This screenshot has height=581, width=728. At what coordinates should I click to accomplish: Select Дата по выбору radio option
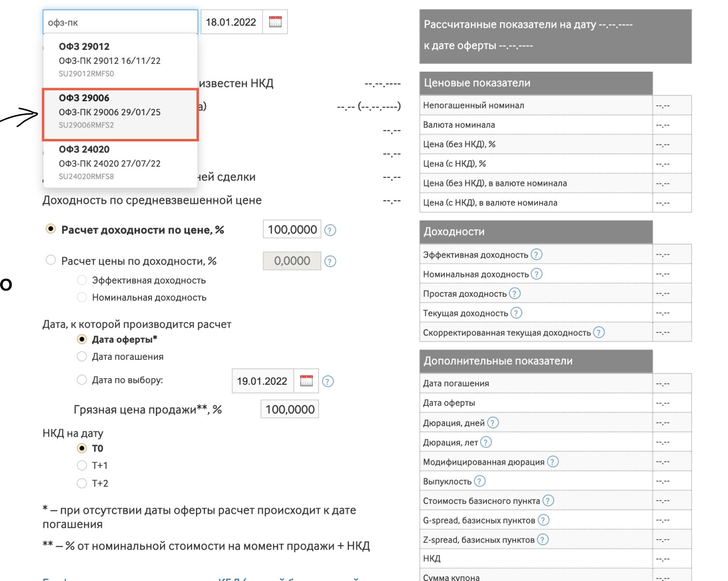click(82, 380)
